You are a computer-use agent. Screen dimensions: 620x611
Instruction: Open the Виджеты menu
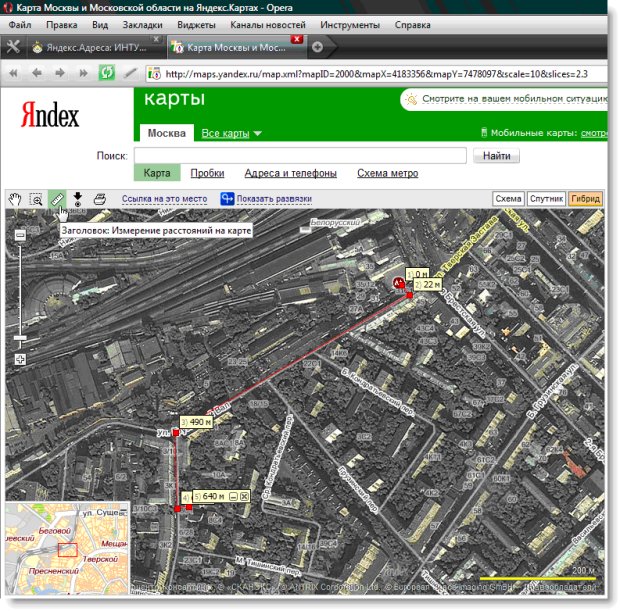click(196, 25)
